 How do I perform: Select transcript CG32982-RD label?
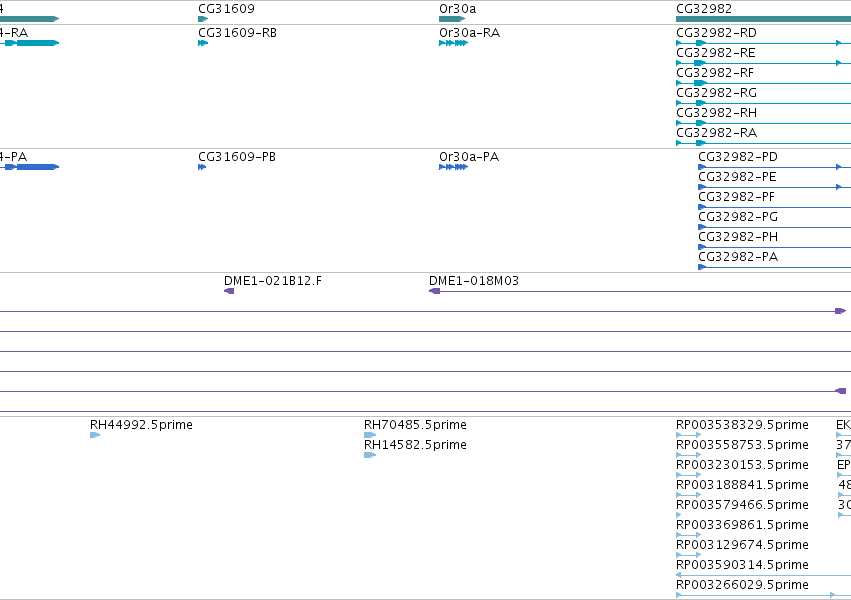coord(716,33)
